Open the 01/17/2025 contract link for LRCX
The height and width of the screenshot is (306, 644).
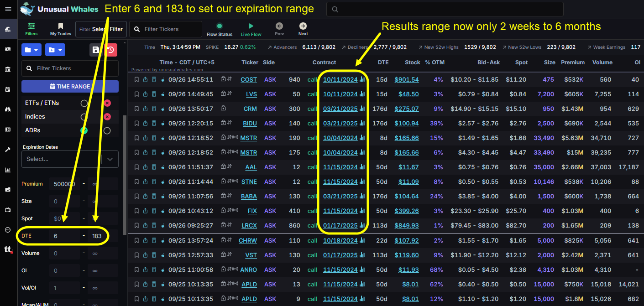point(340,225)
